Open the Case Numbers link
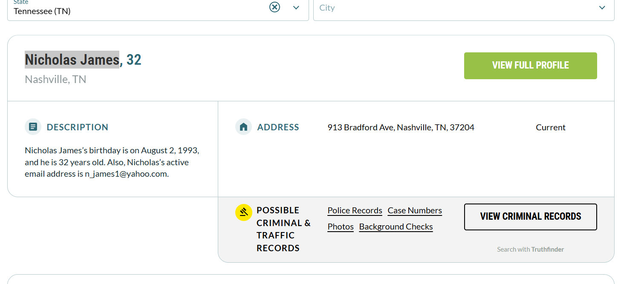644x284 pixels. tap(415, 210)
